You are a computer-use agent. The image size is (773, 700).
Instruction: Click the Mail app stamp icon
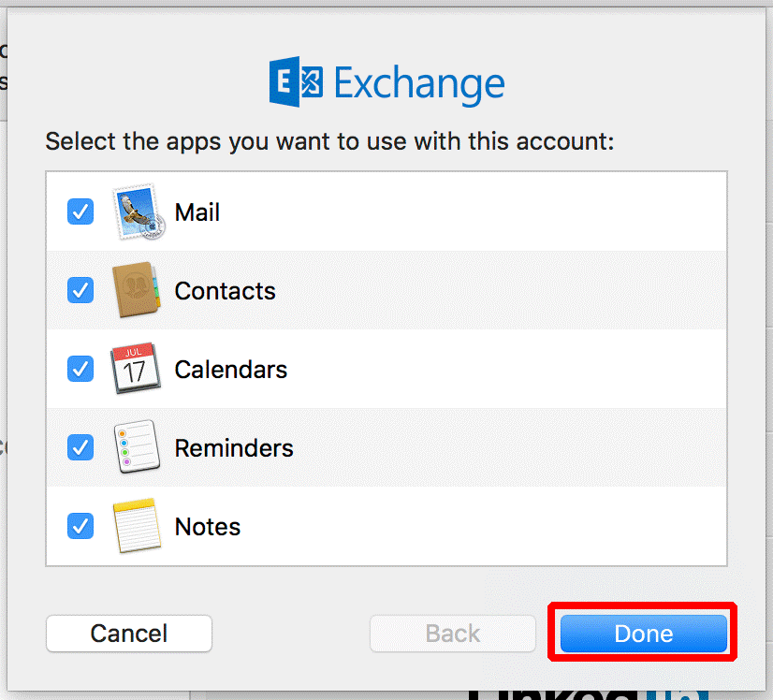139,212
